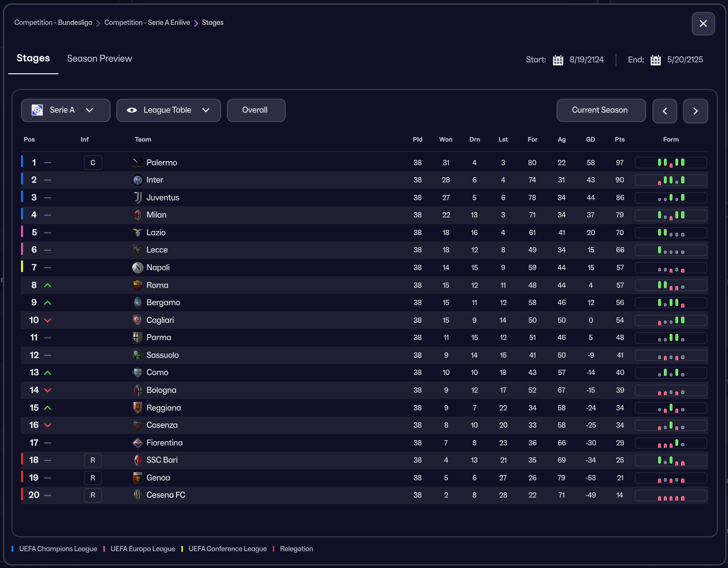Click the Milan club crest
Image resolution: width=728 pixels, height=568 pixels.
click(138, 215)
